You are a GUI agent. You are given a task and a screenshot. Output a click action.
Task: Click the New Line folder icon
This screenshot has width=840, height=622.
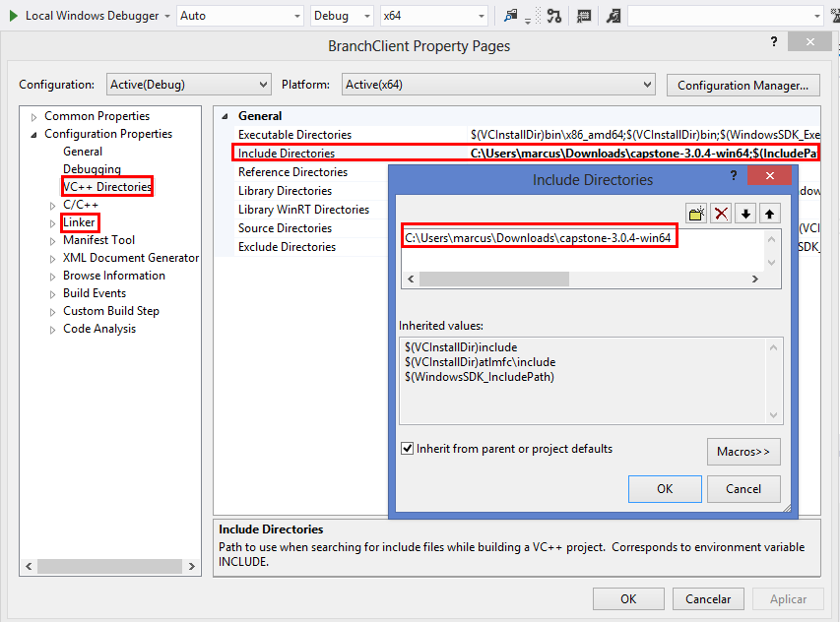point(696,215)
